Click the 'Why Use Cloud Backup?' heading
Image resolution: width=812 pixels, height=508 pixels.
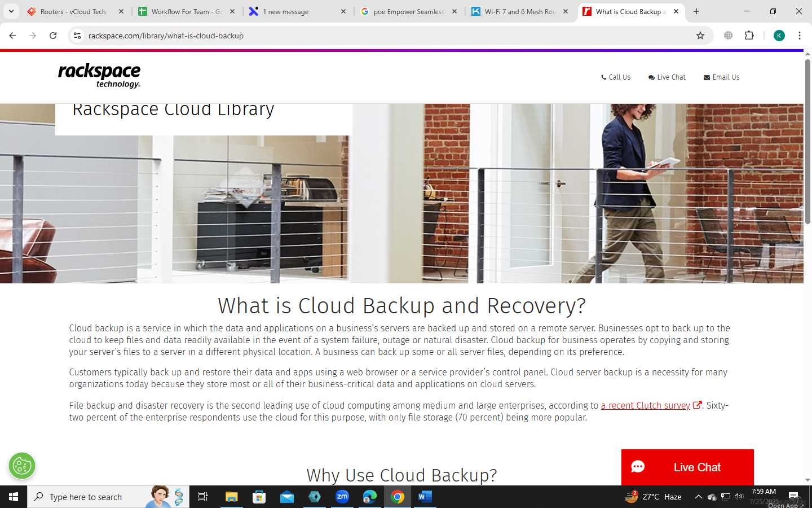point(401,475)
